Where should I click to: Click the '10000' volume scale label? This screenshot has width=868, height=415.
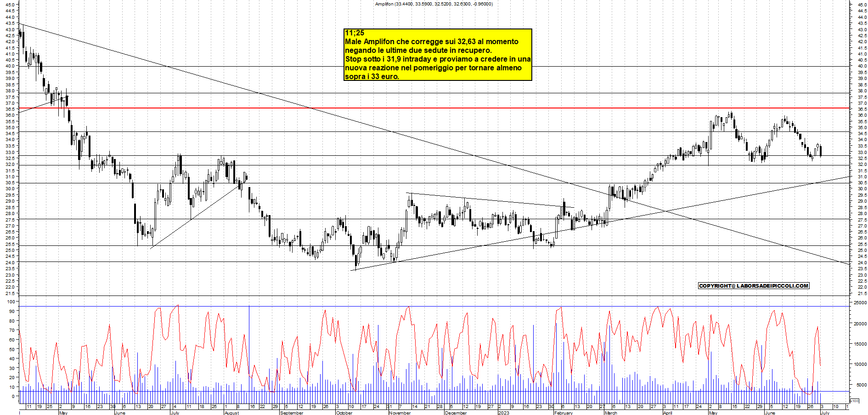point(860,364)
